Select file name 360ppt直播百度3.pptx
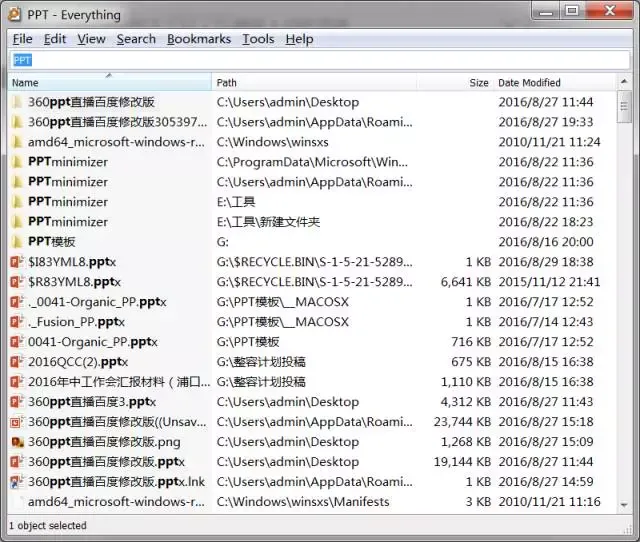This screenshot has height=542, width=640. pos(92,402)
